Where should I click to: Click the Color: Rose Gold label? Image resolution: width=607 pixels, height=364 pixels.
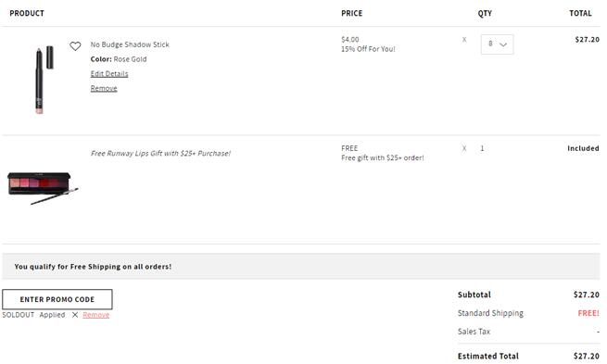coord(119,59)
